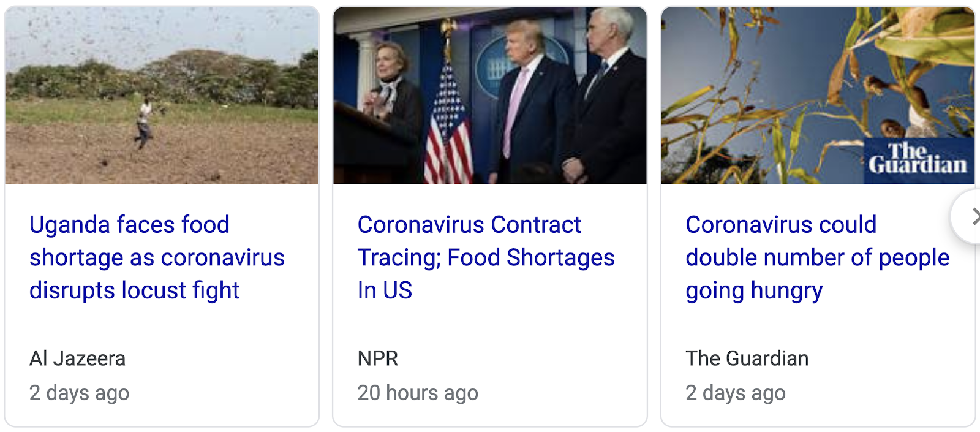Click The Guardian logo badge on the thumbnail

tap(919, 161)
